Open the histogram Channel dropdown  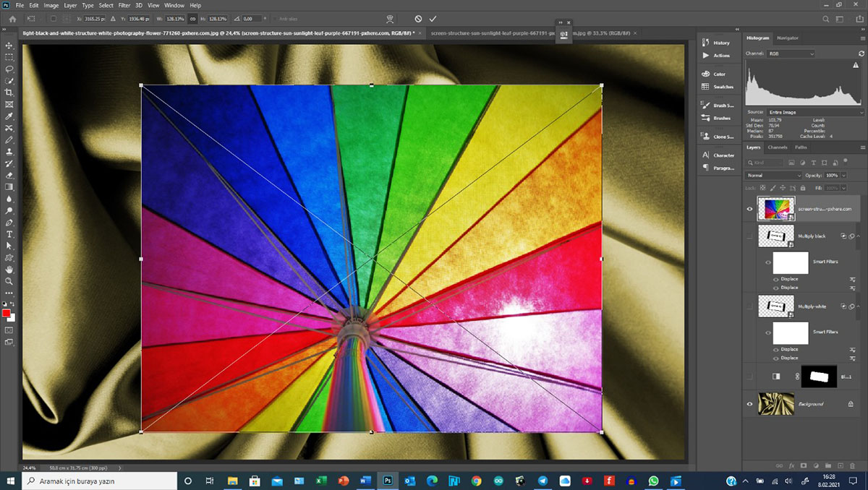point(790,53)
